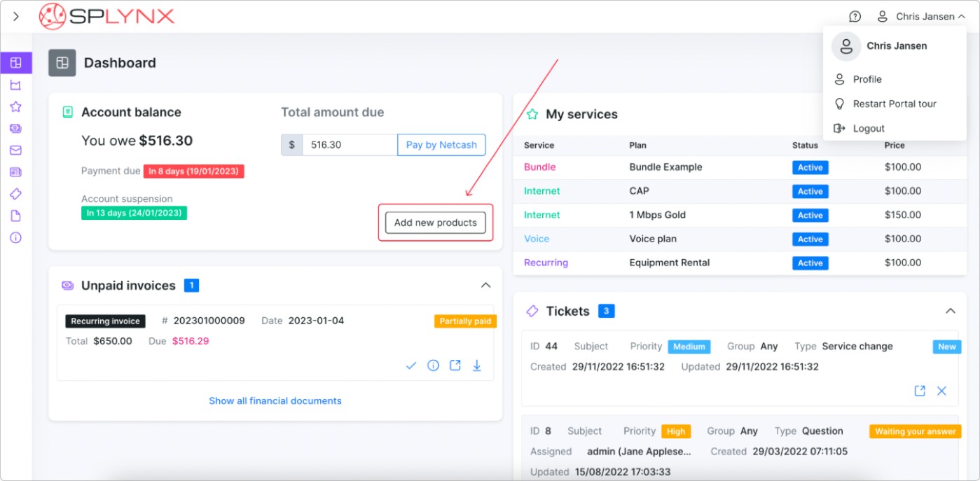Download the unpaid invoice PDF

tap(476, 365)
